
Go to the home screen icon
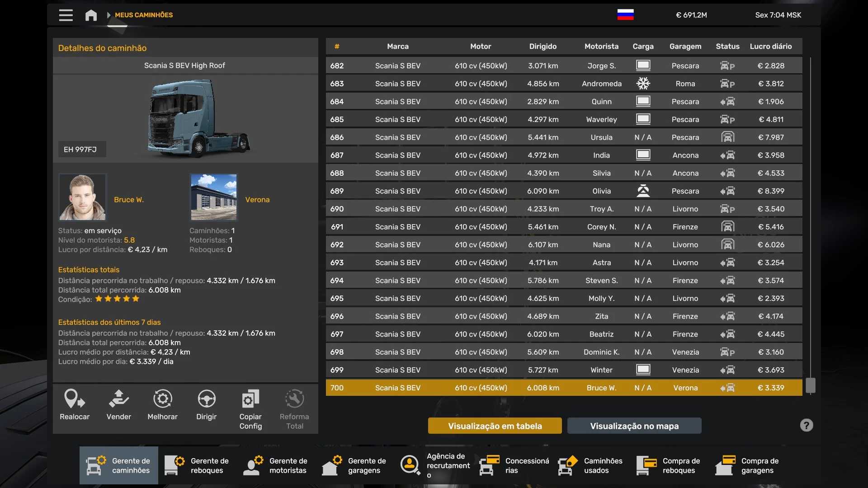tap(91, 15)
